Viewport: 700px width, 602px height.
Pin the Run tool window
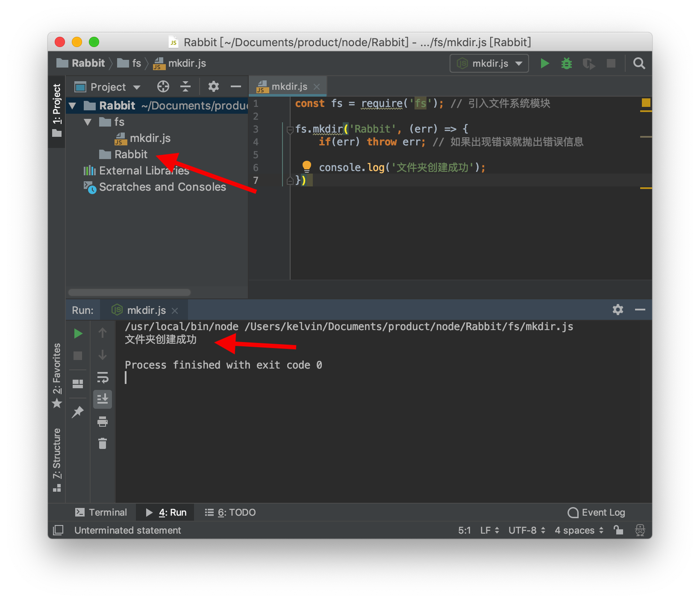[x=78, y=412]
